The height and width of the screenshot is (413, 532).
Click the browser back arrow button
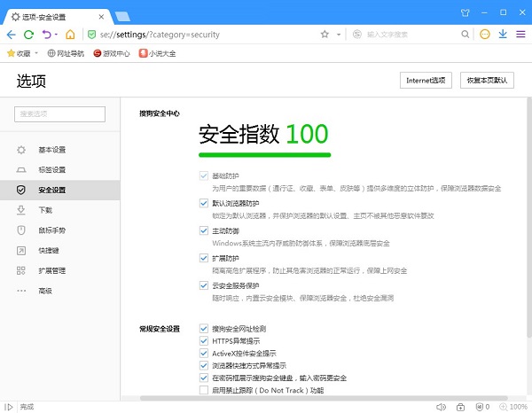(11, 35)
